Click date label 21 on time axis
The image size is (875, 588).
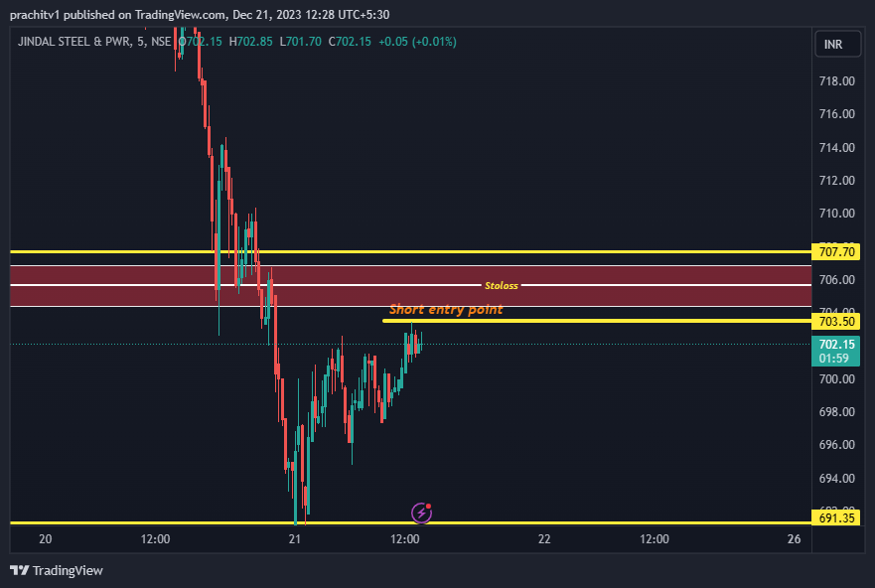click(294, 539)
